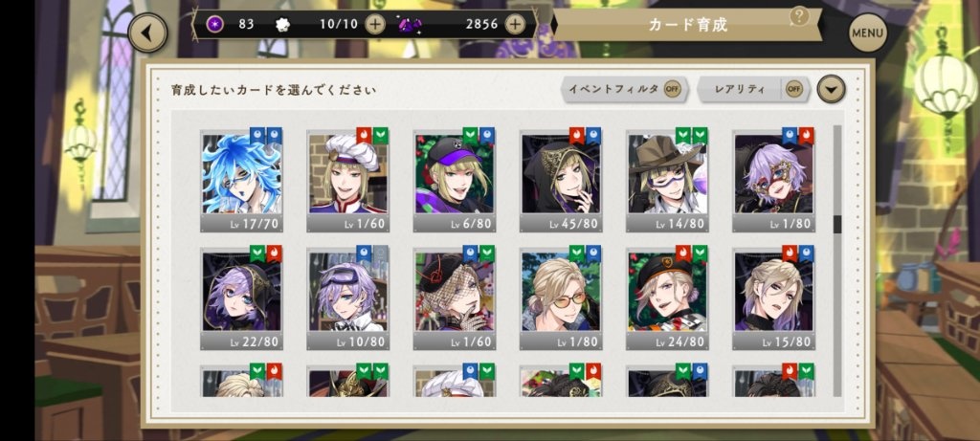Click the plus icon beside 2856
The image size is (980, 441).
point(514,24)
